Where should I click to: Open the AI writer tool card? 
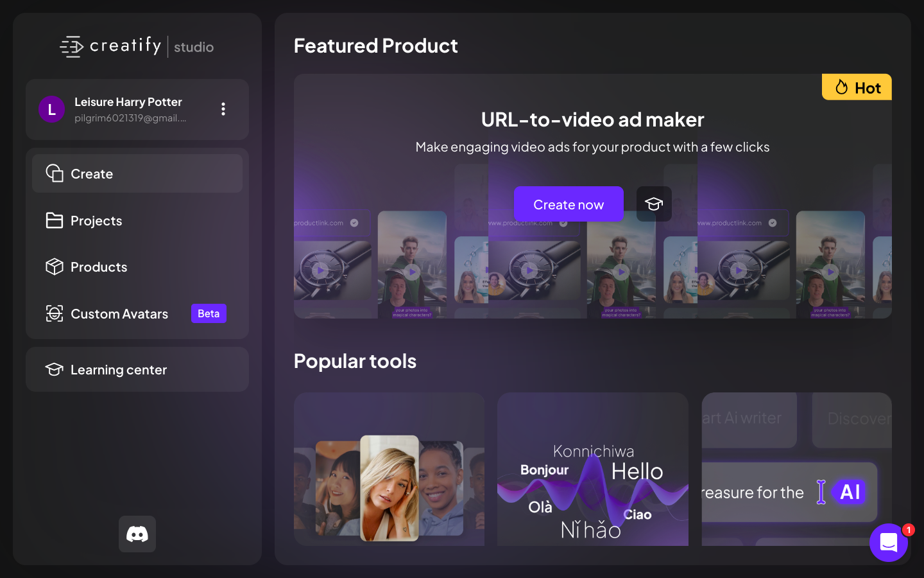point(796,469)
